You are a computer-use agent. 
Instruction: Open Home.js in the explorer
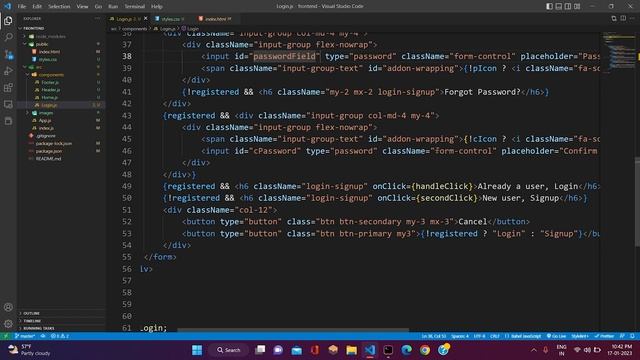point(49,98)
